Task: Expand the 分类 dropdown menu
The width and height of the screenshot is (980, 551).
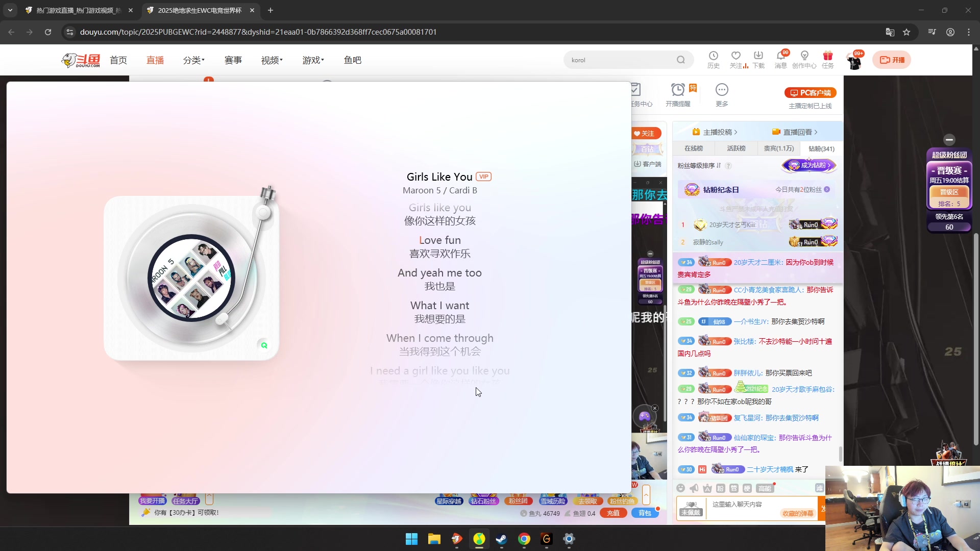Action: 193,60
